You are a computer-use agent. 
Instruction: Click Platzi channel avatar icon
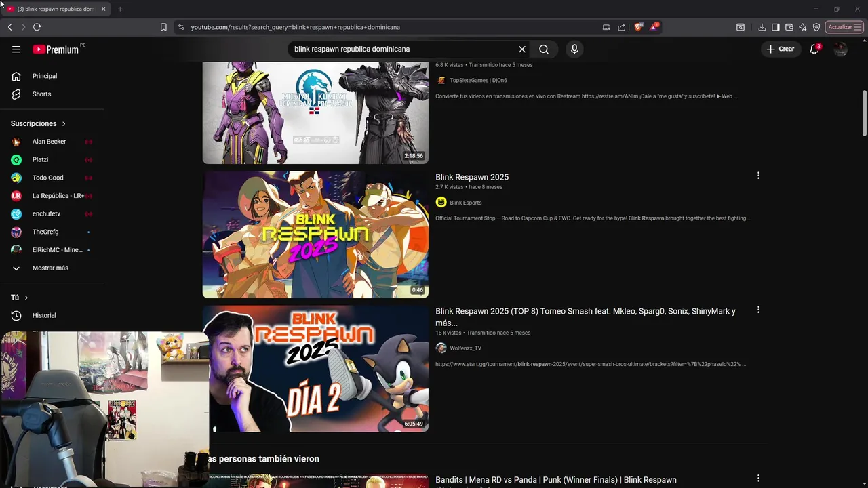pos(16,160)
